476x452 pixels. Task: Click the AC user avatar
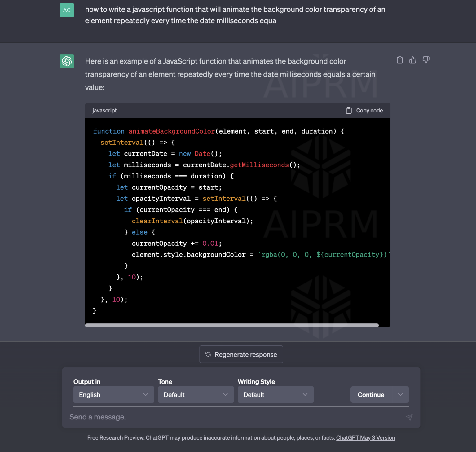click(x=67, y=10)
